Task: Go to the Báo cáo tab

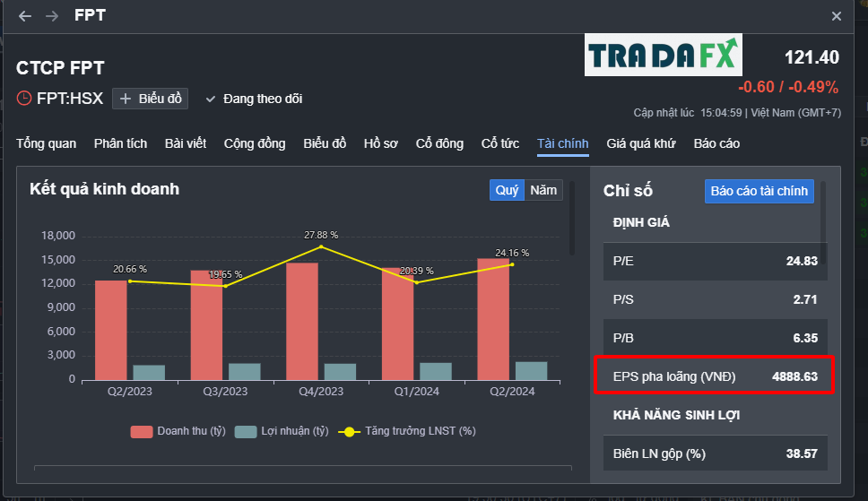Action: pos(716,143)
